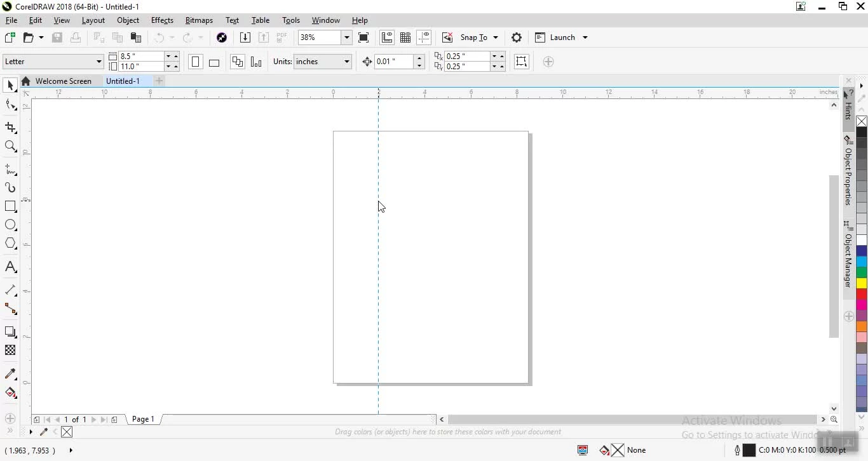The image size is (868, 461).
Task: Expand the Letter page size dropdown
Action: coord(98,62)
